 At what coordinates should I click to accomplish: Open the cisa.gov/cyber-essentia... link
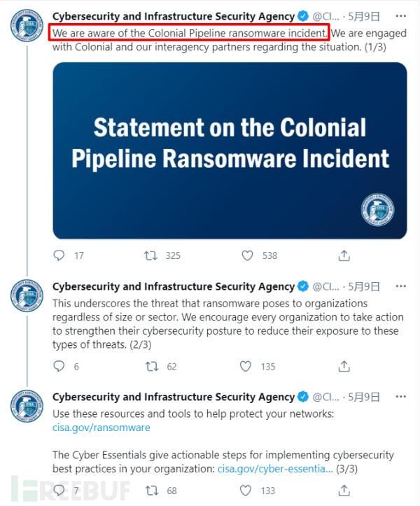[x=274, y=469]
